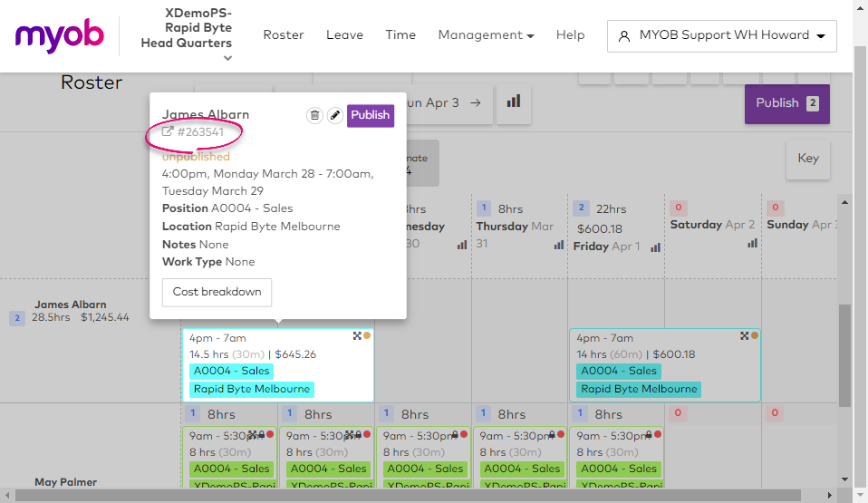Viewport: 868px width, 503px height.
Task: Open the Help menu item
Action: (x=570, y=35)
